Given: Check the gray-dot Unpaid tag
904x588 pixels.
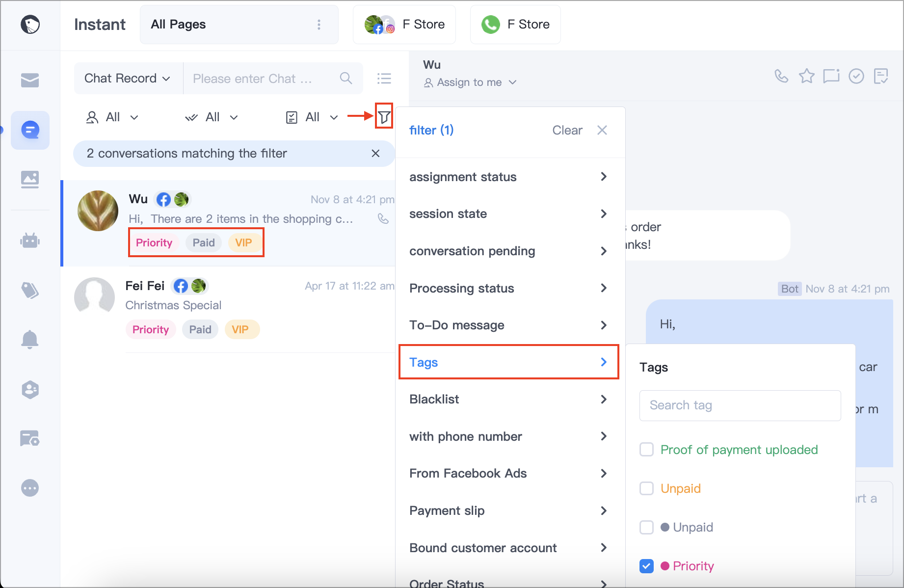Looking at the screenshot, I should click(x=646, y=527).
